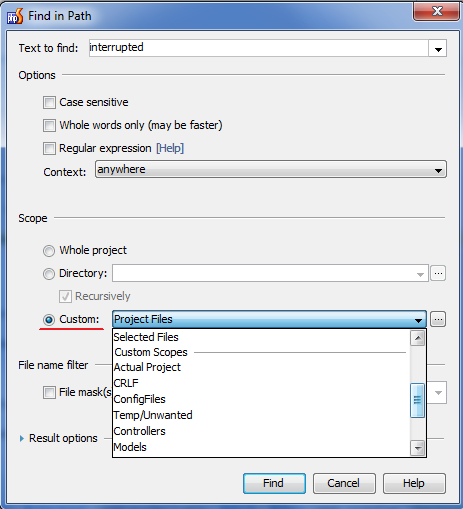Viewport: 463px width, 509px height.
Task: Expand the Result options triangle
Action: point(22,438)
